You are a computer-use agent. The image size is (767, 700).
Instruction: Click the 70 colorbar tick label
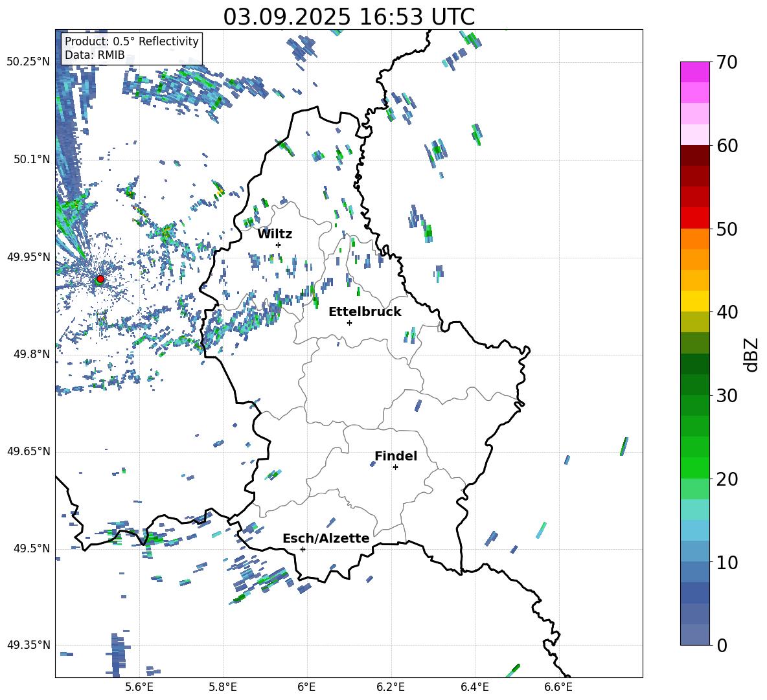726,63
